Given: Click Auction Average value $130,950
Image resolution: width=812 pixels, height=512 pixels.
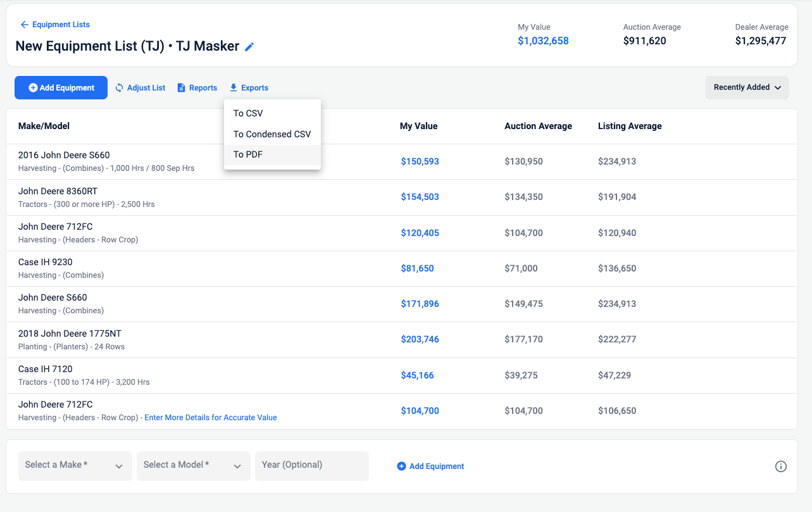Looking at the screenshot, I should (523, 161).
